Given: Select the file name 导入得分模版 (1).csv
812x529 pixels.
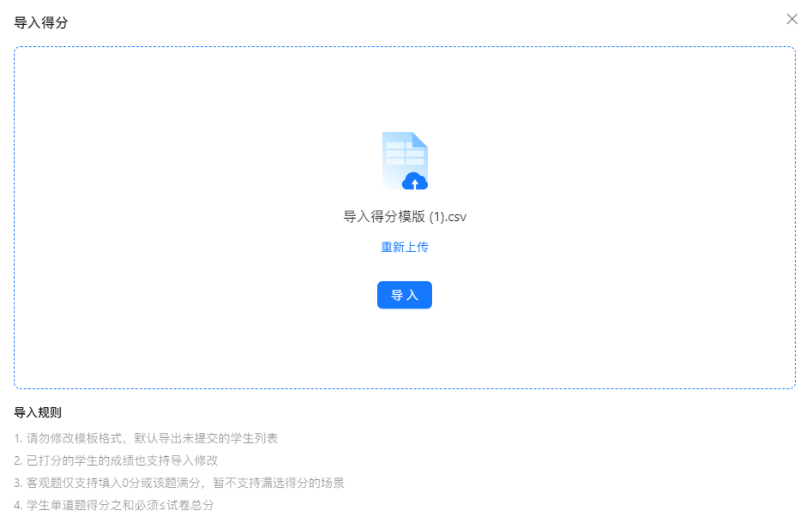Looking at the screenshot, I should pos(405,216).
